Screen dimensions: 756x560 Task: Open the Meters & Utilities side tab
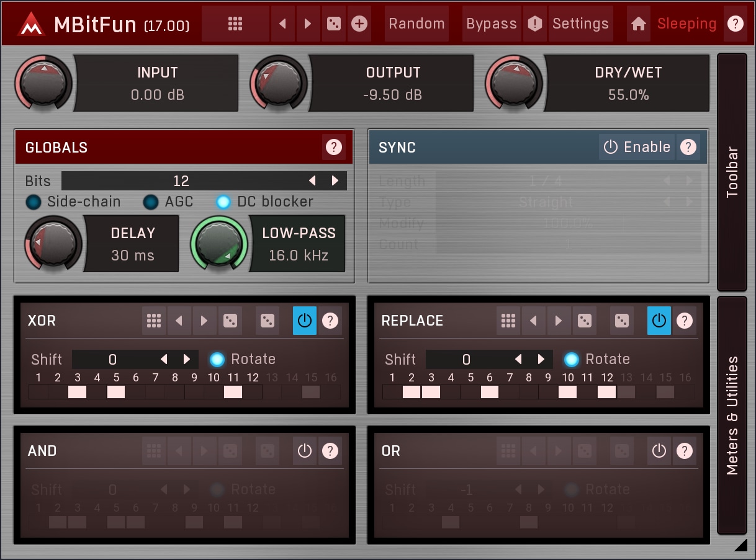[x=732, y=415]
